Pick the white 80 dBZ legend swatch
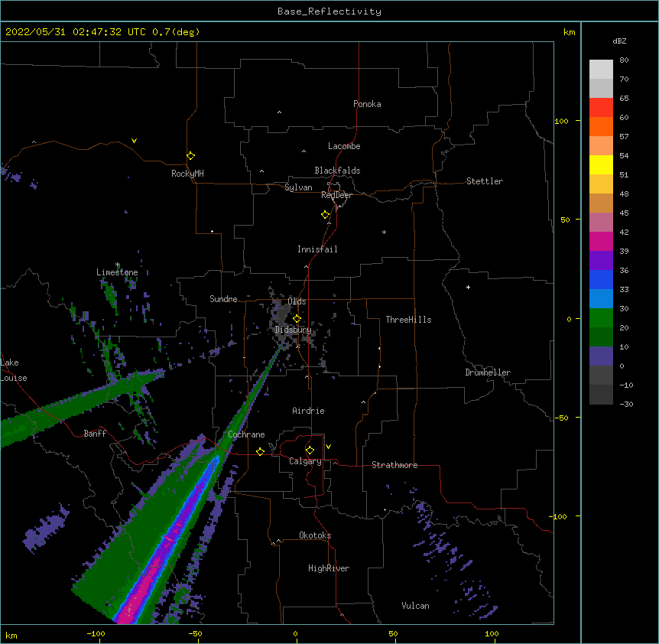Image resolution: width=659 pixels, height=644 pixels. 601,70
